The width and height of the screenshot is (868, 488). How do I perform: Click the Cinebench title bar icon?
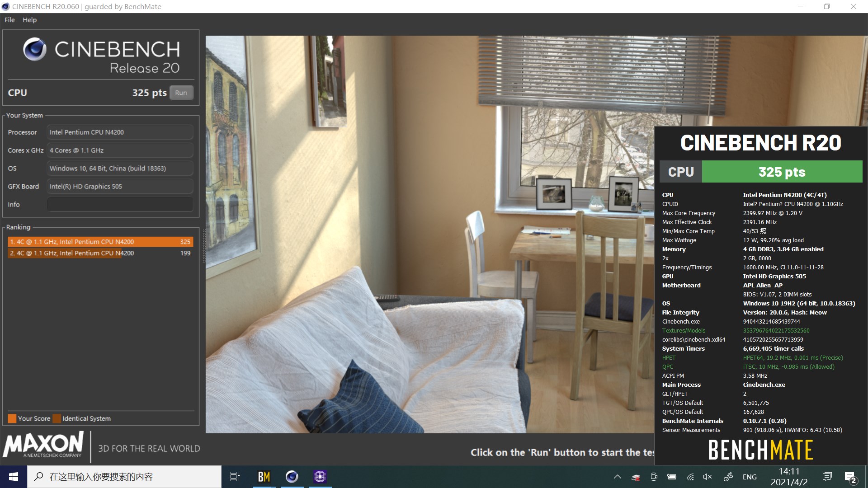coord(5,6)
